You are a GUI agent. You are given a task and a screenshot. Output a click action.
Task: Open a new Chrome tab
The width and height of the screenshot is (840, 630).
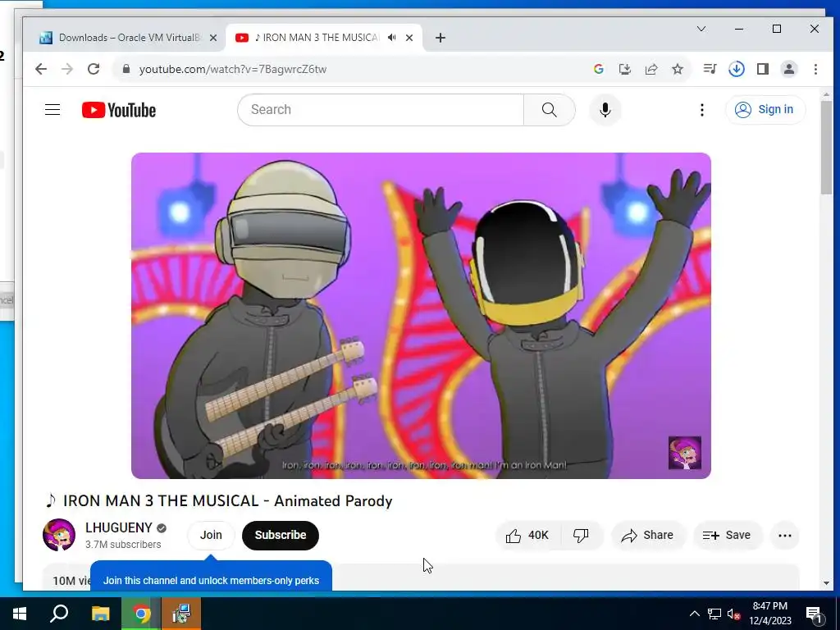click(441, 38)
